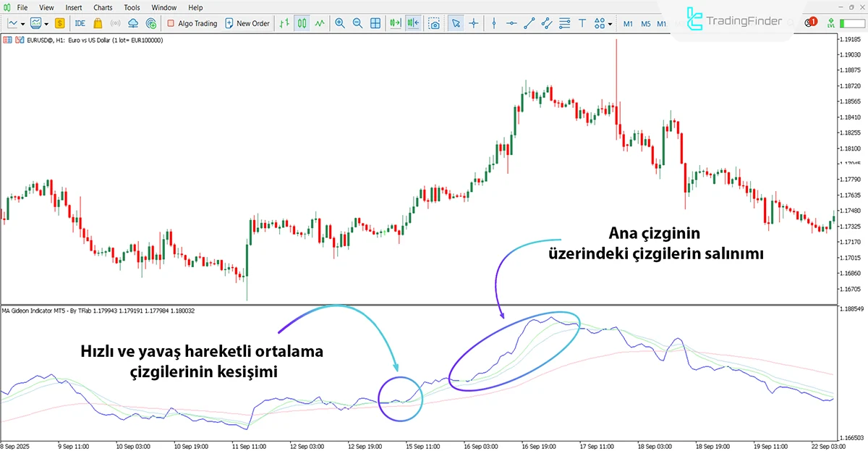868x451 pixels.
Task: Open the Charts menu
Action: (x=102, y=7)
